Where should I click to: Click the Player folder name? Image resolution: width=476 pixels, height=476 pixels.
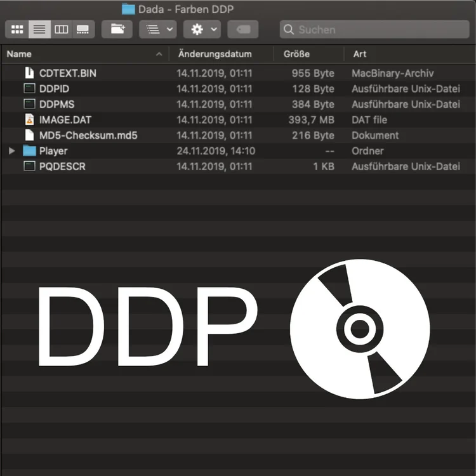[53, 151]
